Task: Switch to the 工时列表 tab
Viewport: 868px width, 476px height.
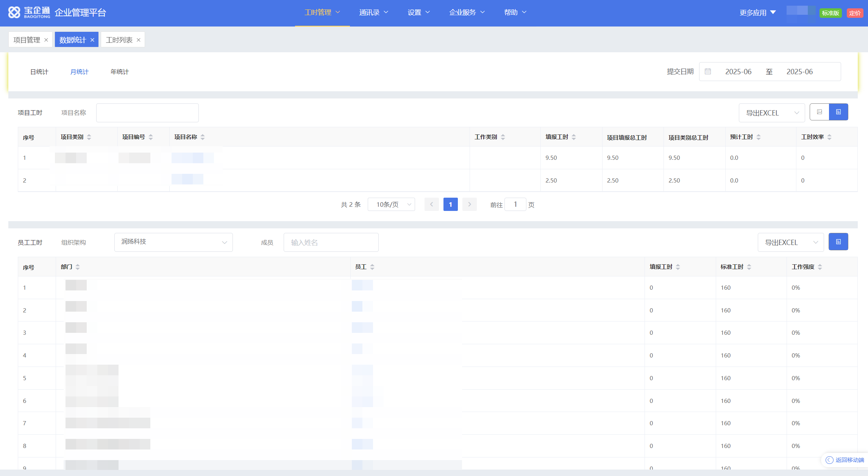Action: pos(119,40)
